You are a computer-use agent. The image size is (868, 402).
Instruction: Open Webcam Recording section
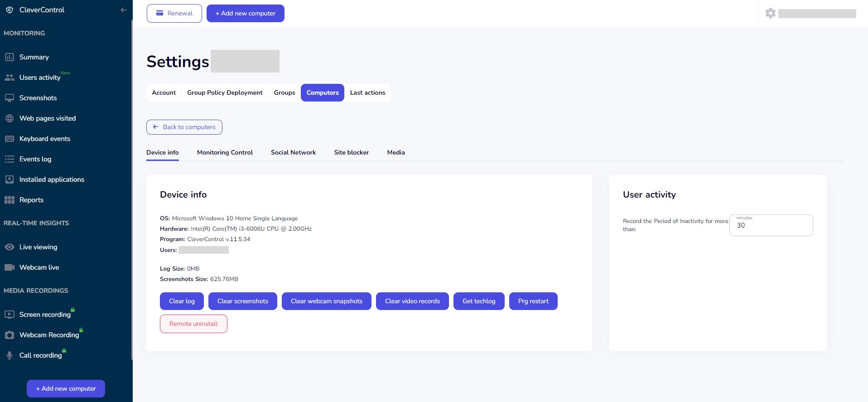(x=49, y=335)
